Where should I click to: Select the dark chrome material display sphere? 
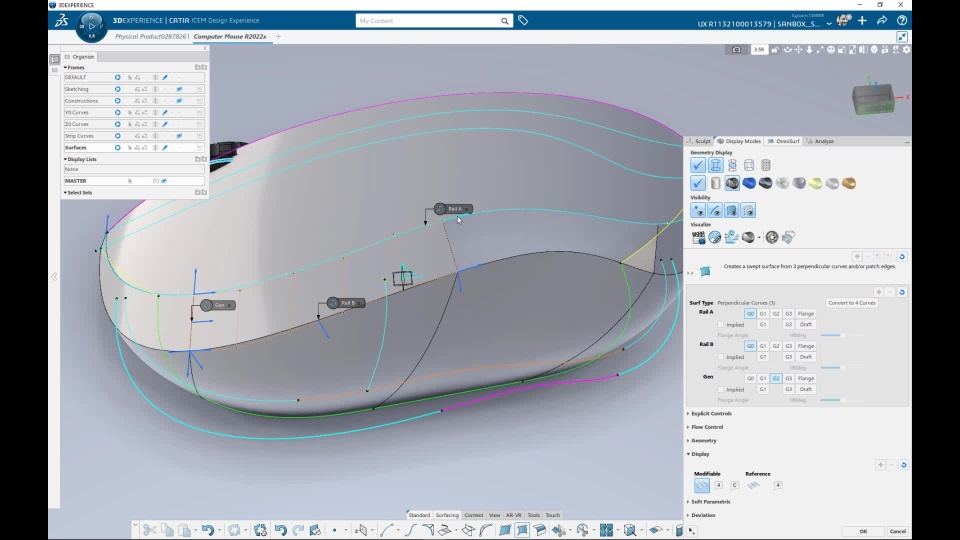point(765,183)
